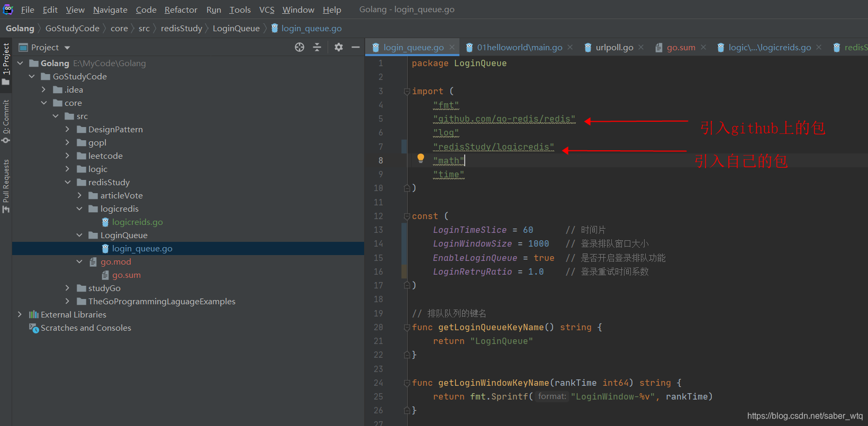
Task: Close the 01helloworld\main.go tab
Action: point(570,47)
